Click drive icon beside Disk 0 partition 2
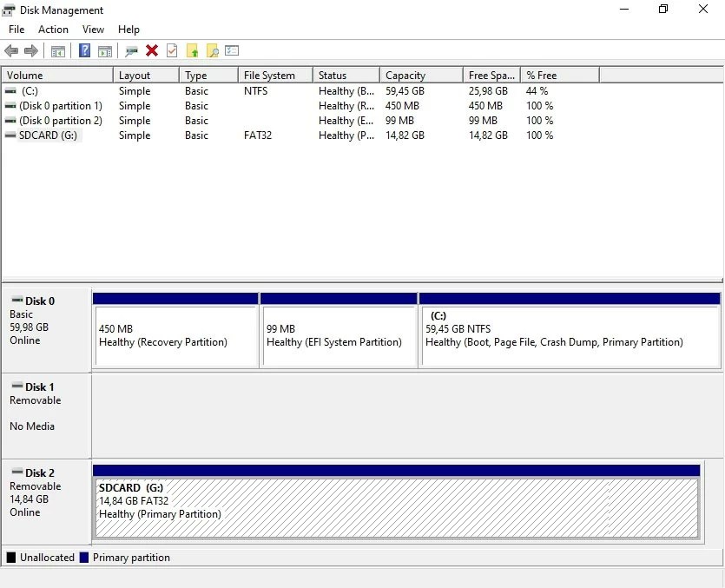 click(10, 121)
